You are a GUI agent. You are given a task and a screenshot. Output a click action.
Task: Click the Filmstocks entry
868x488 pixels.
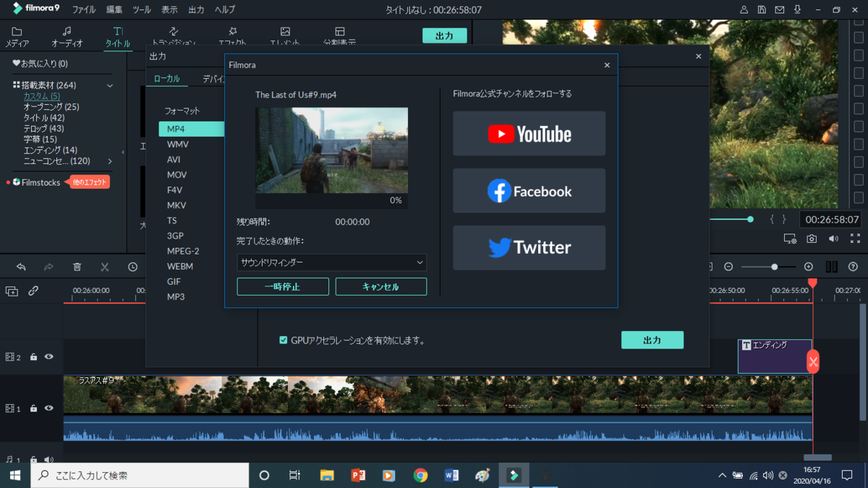(41, 183)
